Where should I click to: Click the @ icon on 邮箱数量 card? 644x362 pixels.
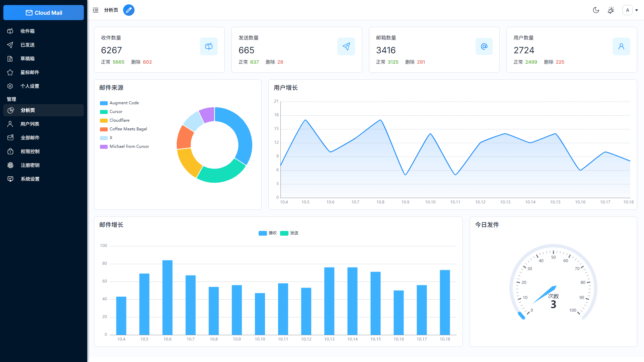484,46
